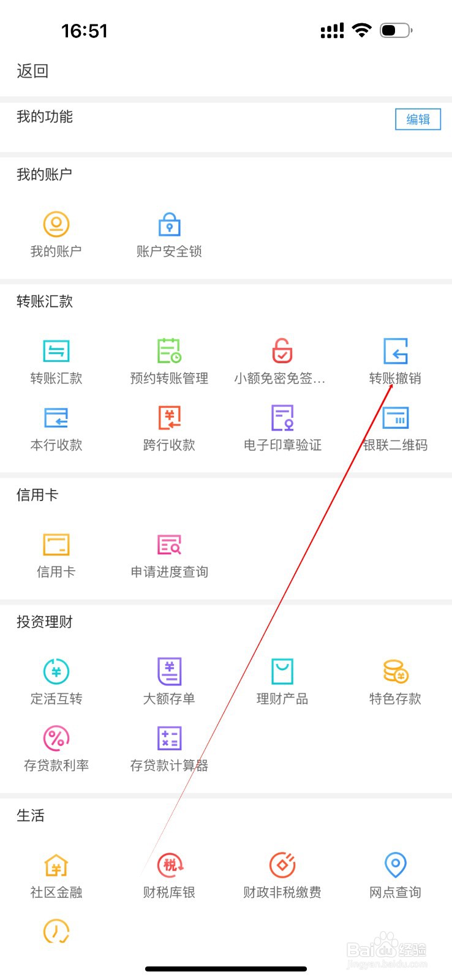The width and height of the screenshot is (452, 980).
Task: Open 小额免密免签 unlock icon
Action: point(282,350)
